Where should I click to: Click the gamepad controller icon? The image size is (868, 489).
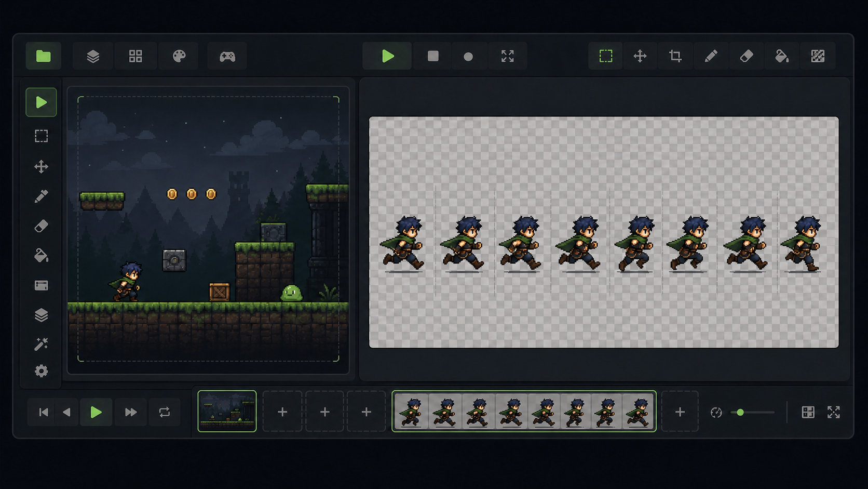[227, 56]
